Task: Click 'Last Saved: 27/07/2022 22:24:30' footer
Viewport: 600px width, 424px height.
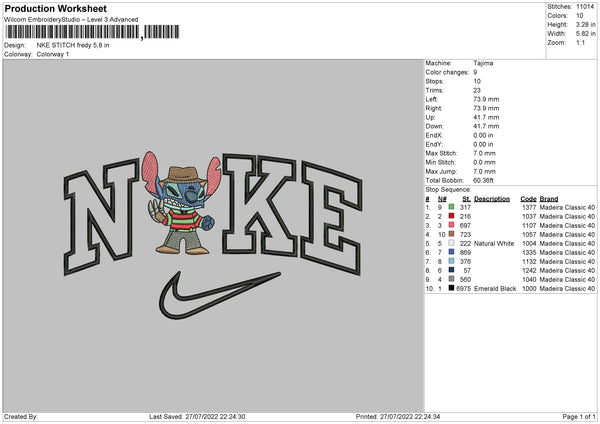Action: [x=197, y=416]
